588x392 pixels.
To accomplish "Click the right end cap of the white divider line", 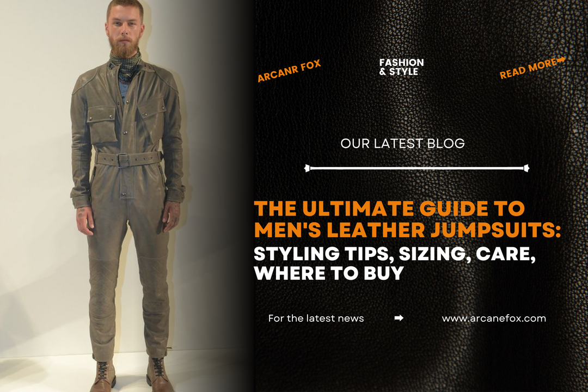I will click(526, 168).
